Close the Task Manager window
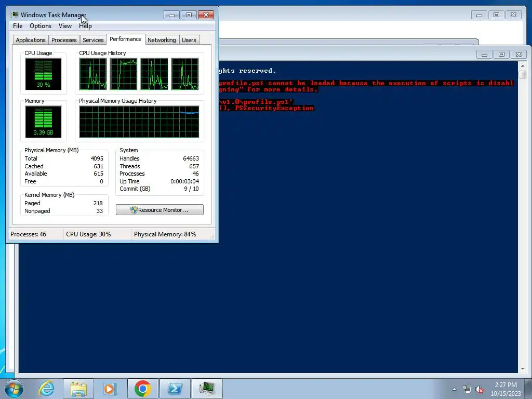 pos(206,15)
